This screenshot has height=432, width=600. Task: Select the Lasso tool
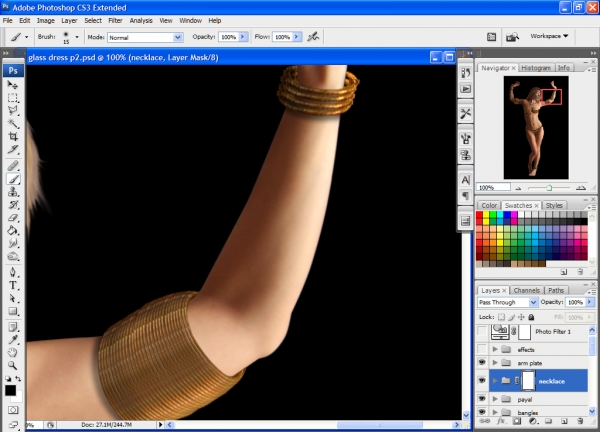13,110
